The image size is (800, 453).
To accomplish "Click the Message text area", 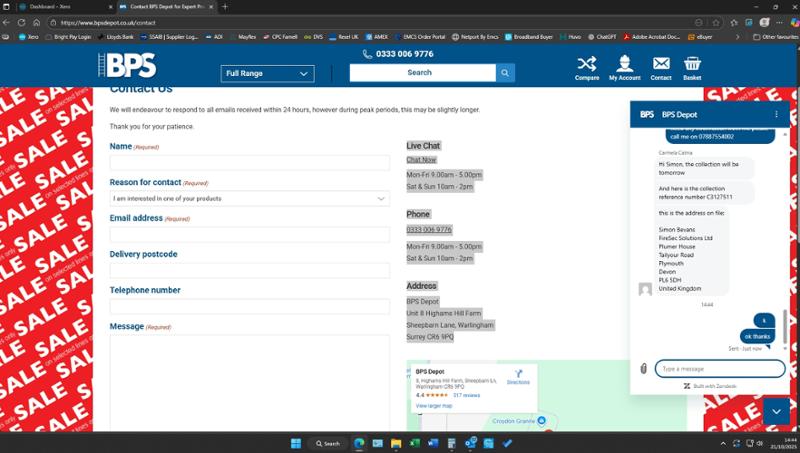I will tap(249, 383).
